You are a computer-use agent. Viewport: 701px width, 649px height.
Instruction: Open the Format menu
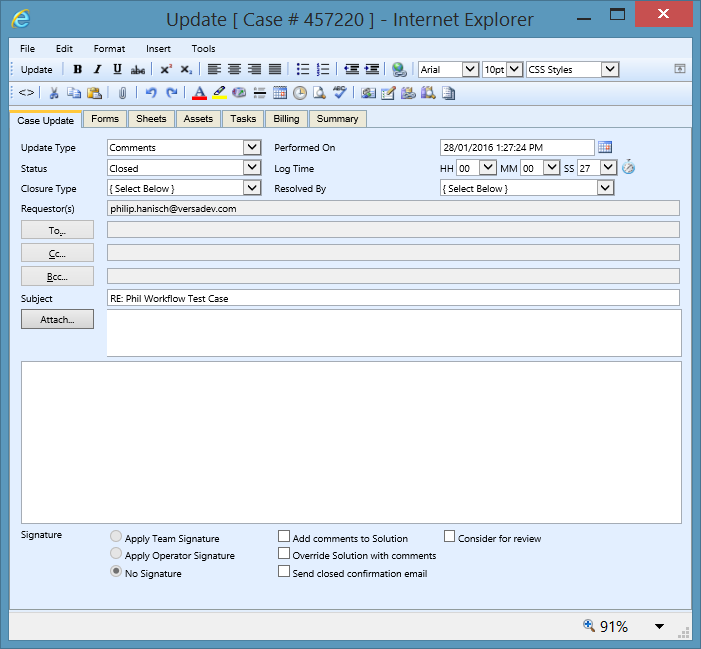click(x=109, y=48)
